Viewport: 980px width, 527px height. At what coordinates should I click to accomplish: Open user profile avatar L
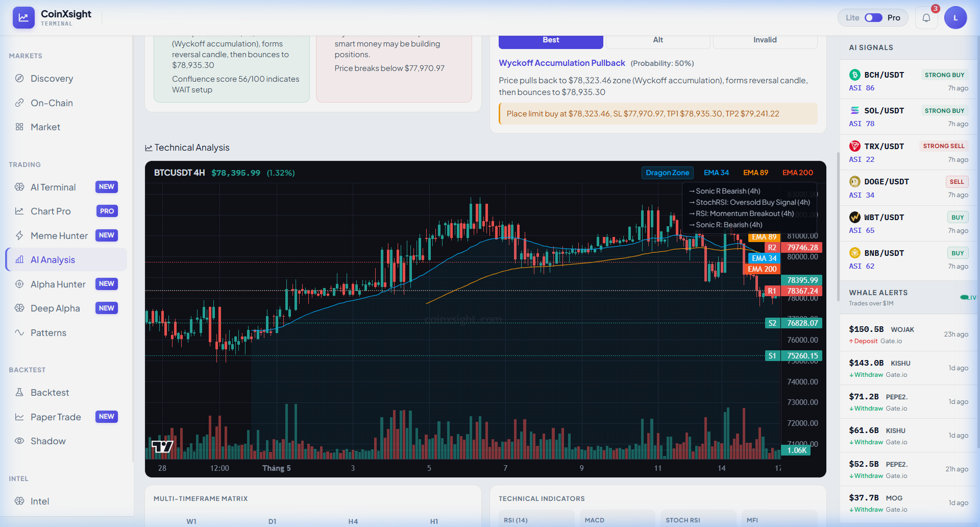tap(955, 18)
